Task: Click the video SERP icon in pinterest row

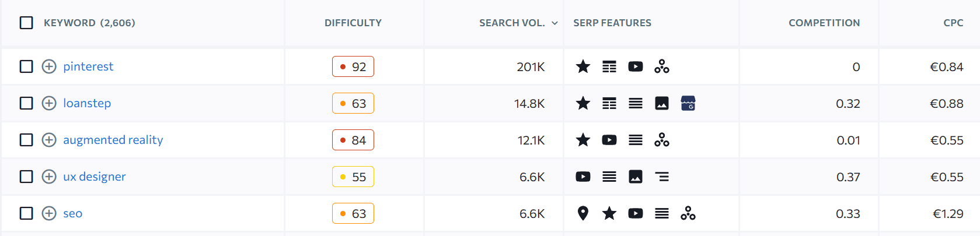Action: pyautogui.click(x=636, y=66)
